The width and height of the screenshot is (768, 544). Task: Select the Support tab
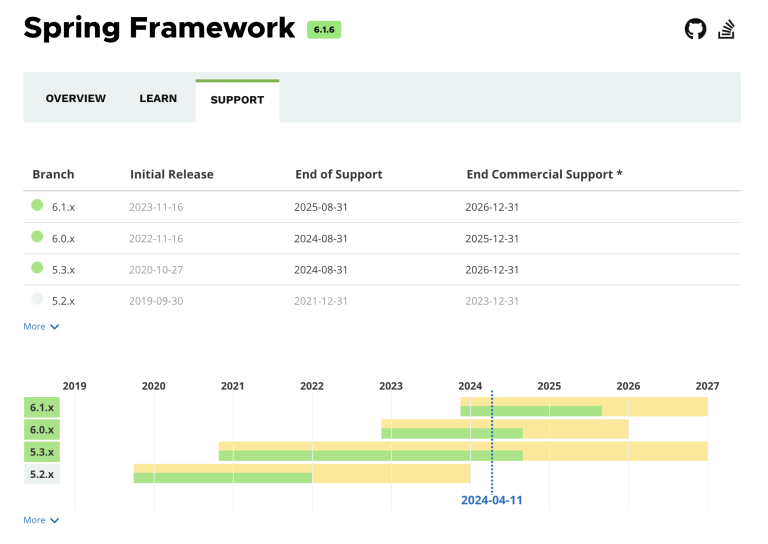pos(237,100)
